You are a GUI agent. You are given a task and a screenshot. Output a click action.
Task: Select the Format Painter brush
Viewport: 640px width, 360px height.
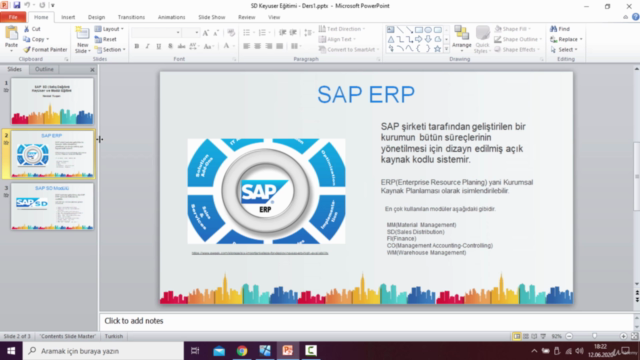(27, 49)
